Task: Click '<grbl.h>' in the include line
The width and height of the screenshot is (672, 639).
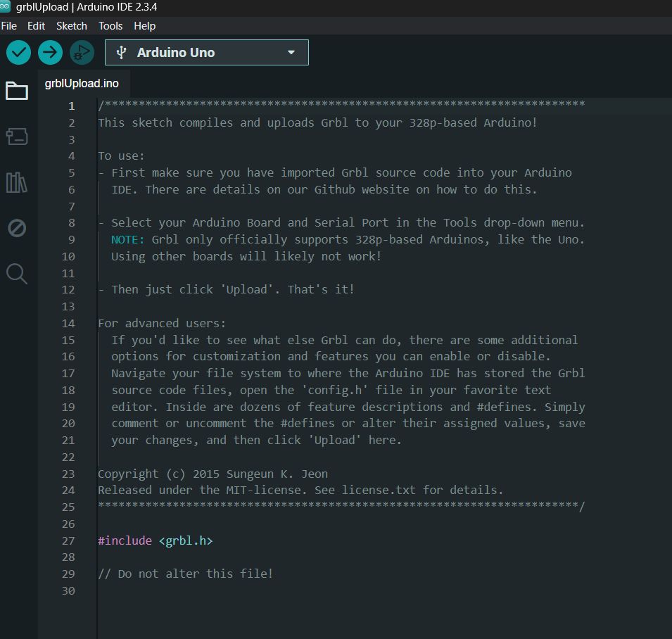Action: 186,541
